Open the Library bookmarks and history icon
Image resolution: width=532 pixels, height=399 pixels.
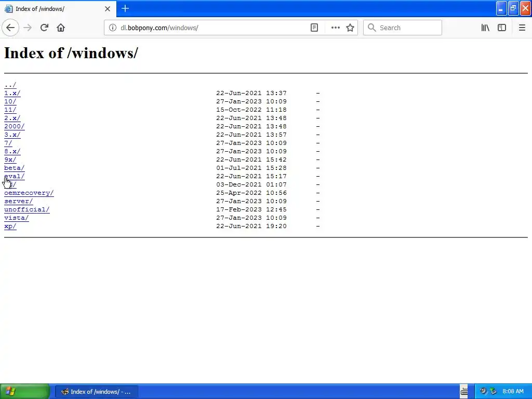click(x=485, y=28)
